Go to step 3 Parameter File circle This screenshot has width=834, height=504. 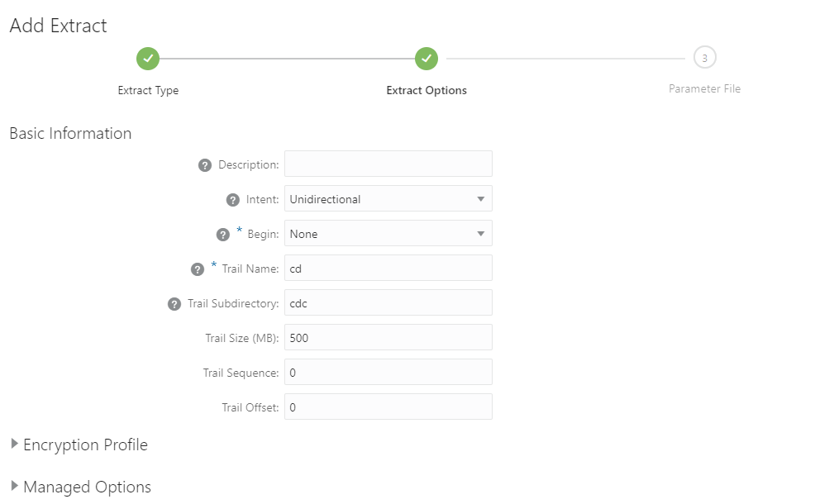tap(704, 58)
